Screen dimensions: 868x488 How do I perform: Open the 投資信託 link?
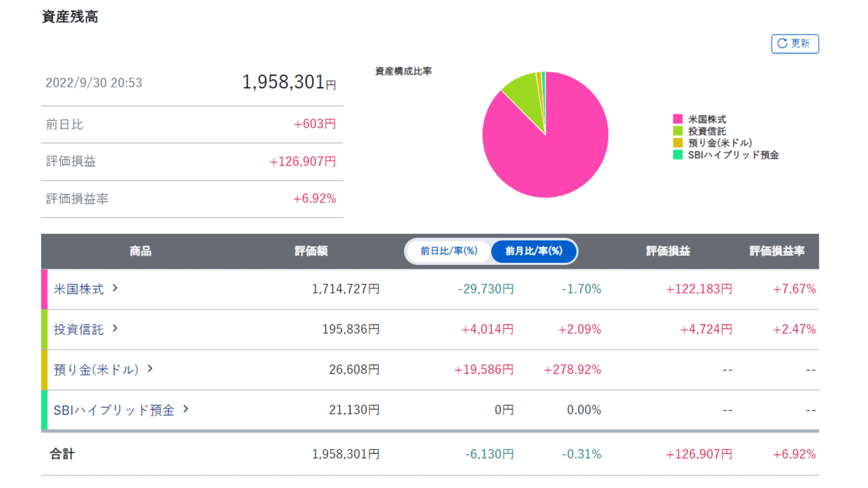click(79, 329)
